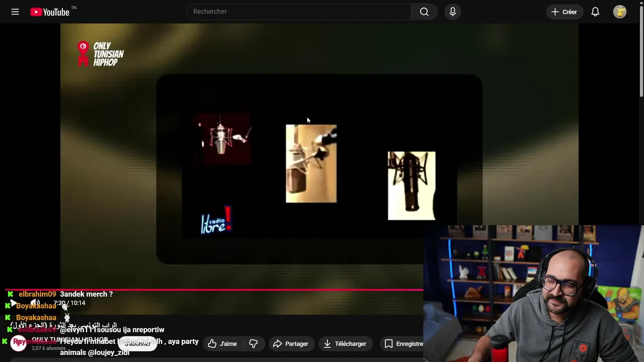Click the play button in the player
The height and width of the screenshot is (362, 644).
14,303
